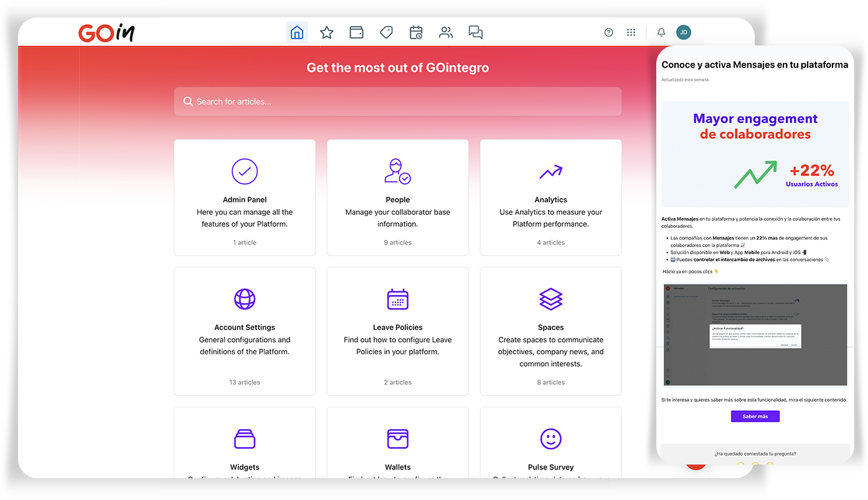868x500 pixels.
Task: Click the Account Settings globe icon
Action: (245, 299)
